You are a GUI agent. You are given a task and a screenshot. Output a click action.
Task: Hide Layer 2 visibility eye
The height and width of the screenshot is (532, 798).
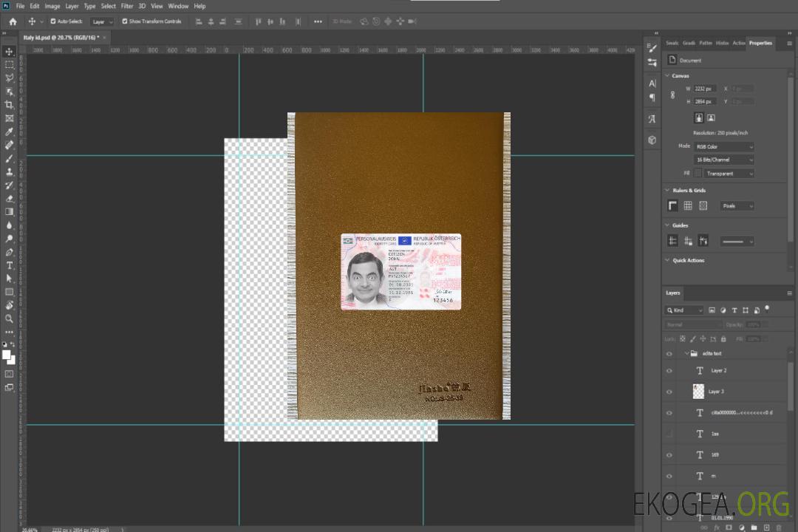click(669, 371)
